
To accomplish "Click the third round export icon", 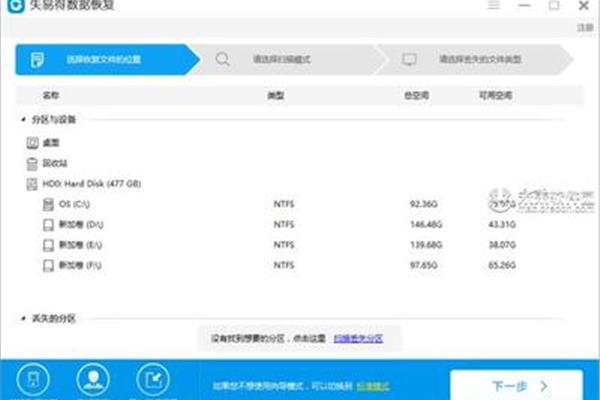I will pyautogui.click(x=153, y=379).
